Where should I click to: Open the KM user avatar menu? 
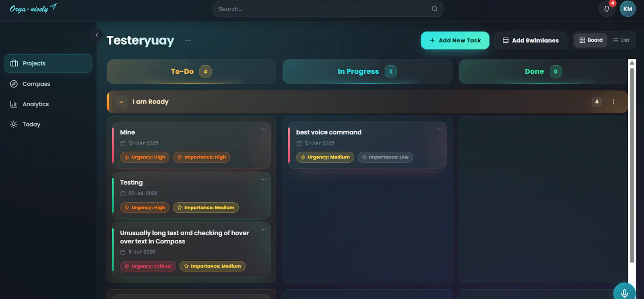(x=627, y=9)
